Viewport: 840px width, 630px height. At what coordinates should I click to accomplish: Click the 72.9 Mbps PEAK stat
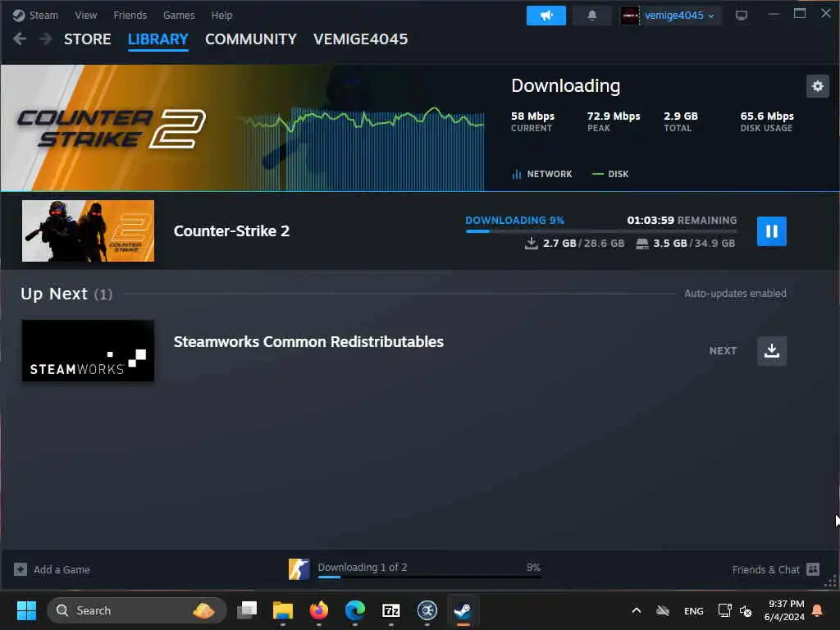[614, 121]
